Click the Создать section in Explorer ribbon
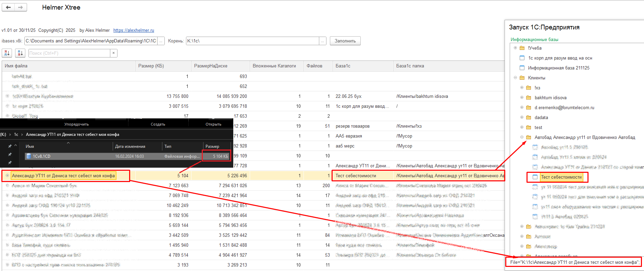The width and height of the screenshot is (644, 271). click(x=158, y=124)
